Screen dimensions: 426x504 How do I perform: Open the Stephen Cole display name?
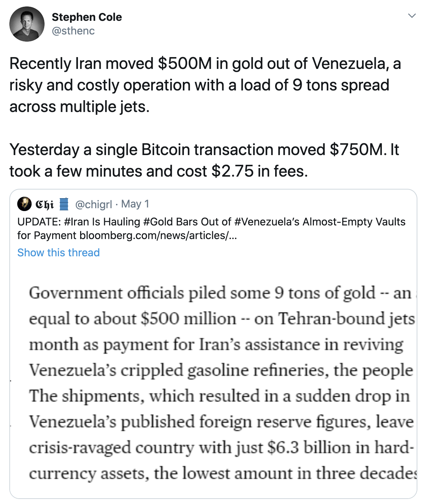pos(87,17)
